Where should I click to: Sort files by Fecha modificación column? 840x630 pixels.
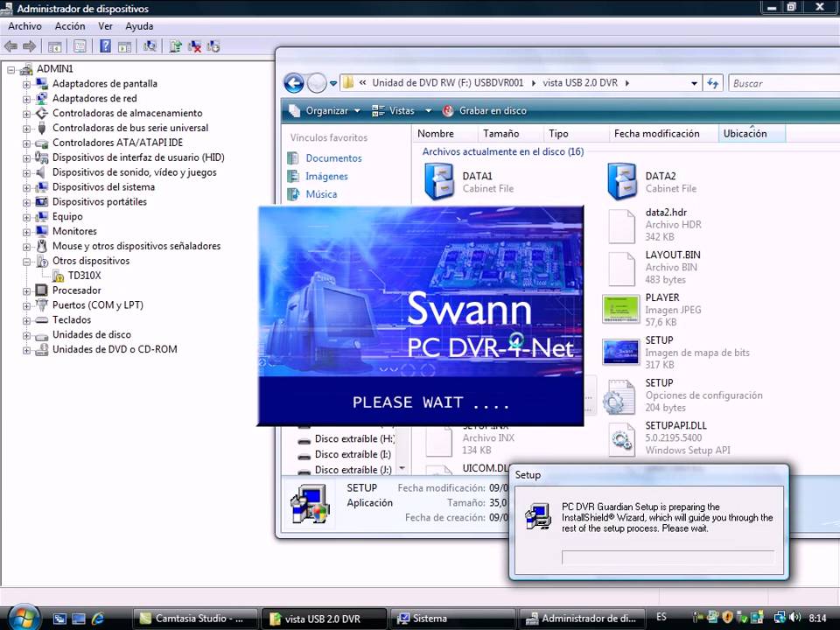[x=663, y=133]
